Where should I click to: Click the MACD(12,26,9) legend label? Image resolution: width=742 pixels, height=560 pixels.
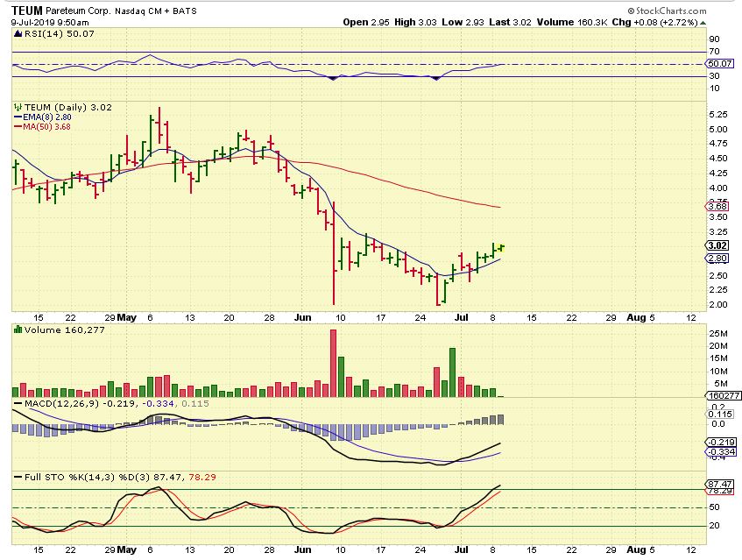coord(62,403)
